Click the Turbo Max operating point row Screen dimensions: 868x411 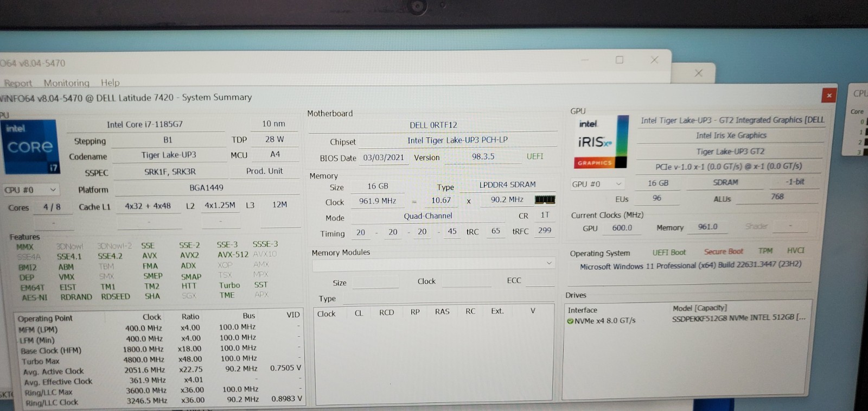[x=160, y=360]
